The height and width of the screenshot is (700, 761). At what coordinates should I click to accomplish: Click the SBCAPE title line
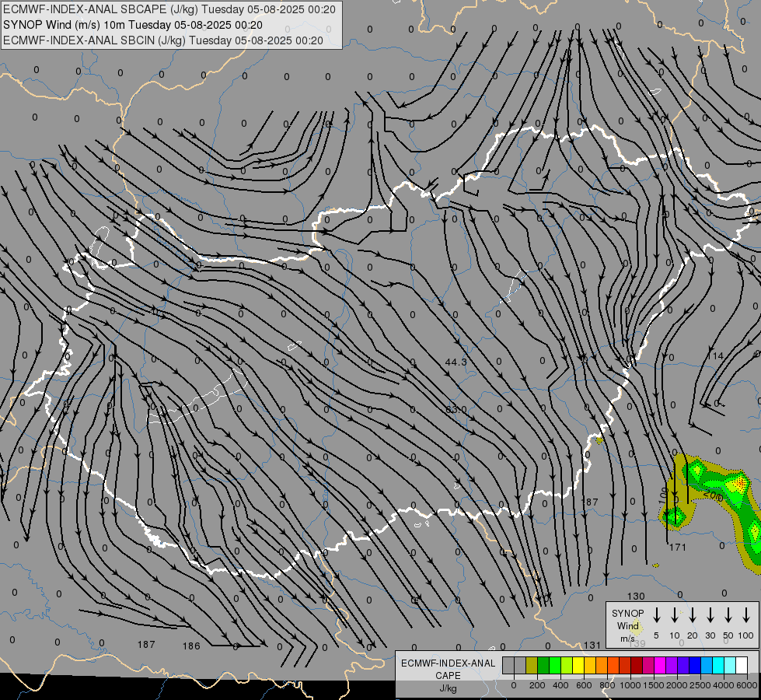click(169, 9)
